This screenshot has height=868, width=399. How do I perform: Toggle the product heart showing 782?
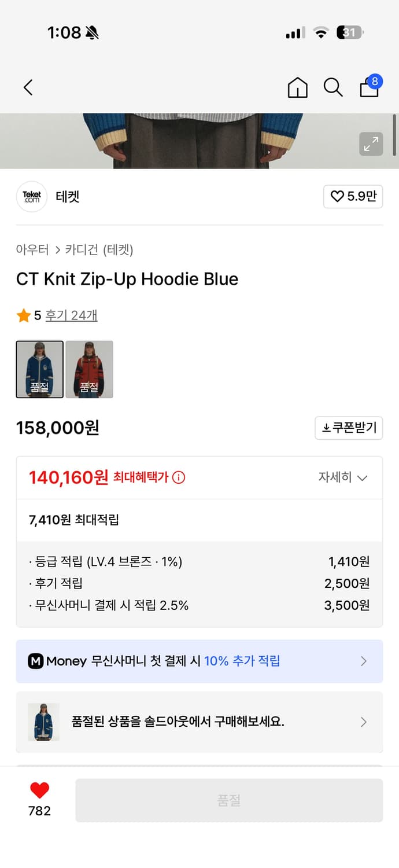click(x=38, y=795)
